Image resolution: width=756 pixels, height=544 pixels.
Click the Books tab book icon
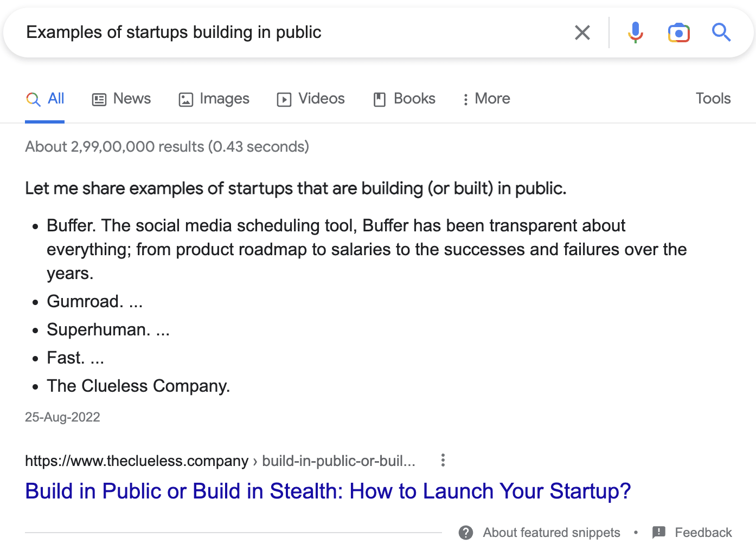point(380,99)
